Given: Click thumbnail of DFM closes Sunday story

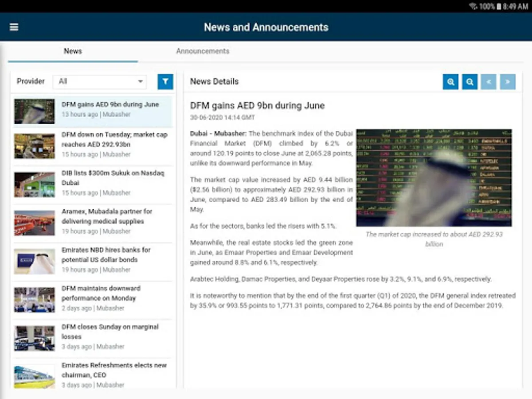Looking at the screenshot, I should tap(35, 339).
